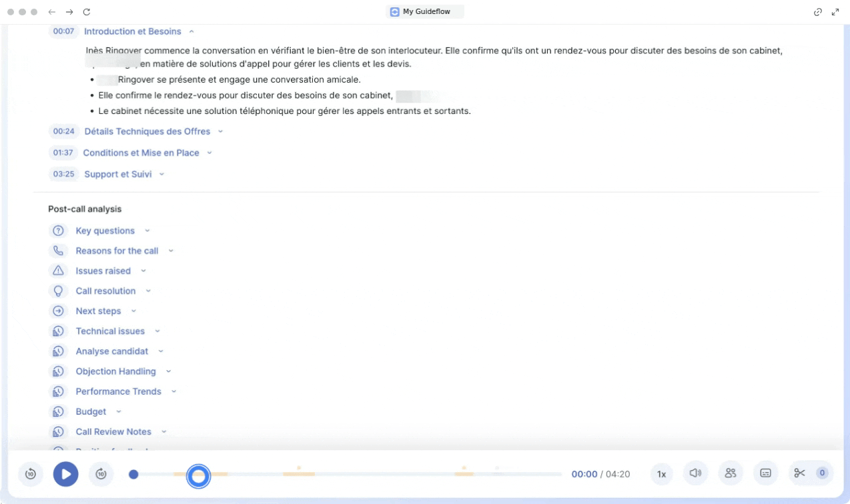Open the speakers/participants icon
This screenshot has height=504, width=850.
[x=731, y=473]
